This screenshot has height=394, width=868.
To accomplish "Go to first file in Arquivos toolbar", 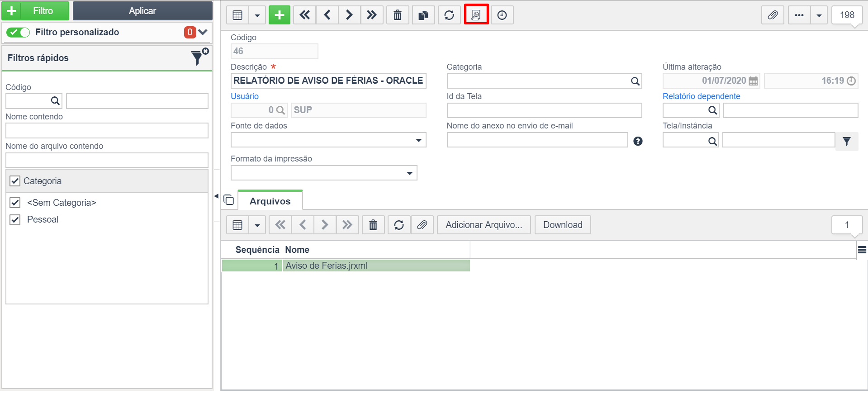I will [x=280, y=225].
